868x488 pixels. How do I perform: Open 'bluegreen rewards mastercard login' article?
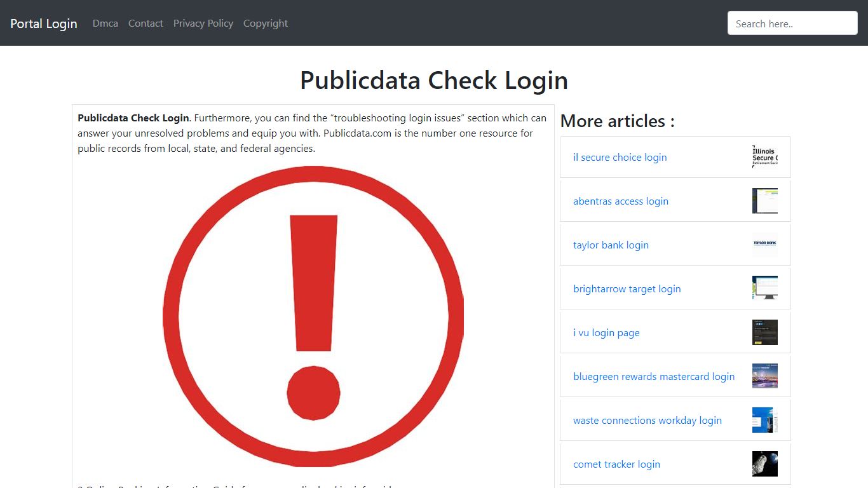[654, 377]
